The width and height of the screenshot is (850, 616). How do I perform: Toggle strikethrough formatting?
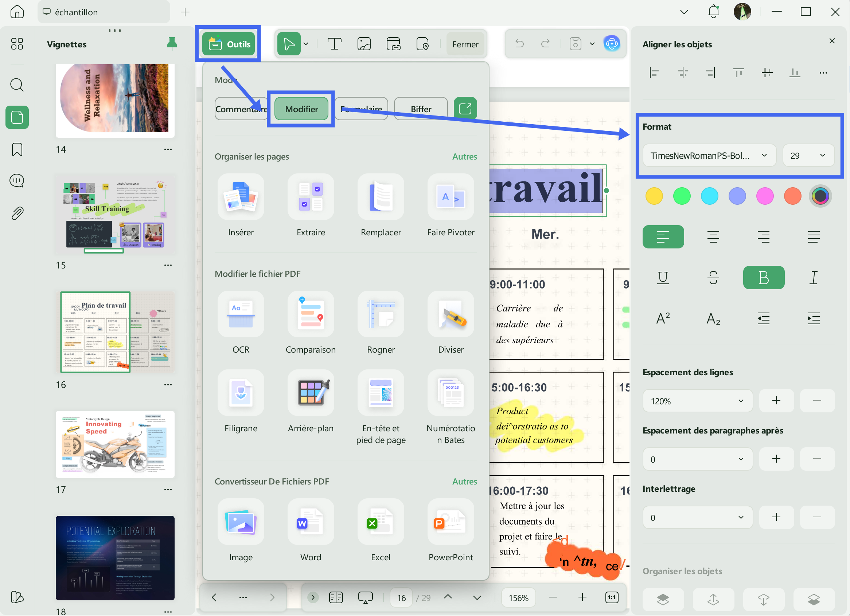(x=713, y=278)
